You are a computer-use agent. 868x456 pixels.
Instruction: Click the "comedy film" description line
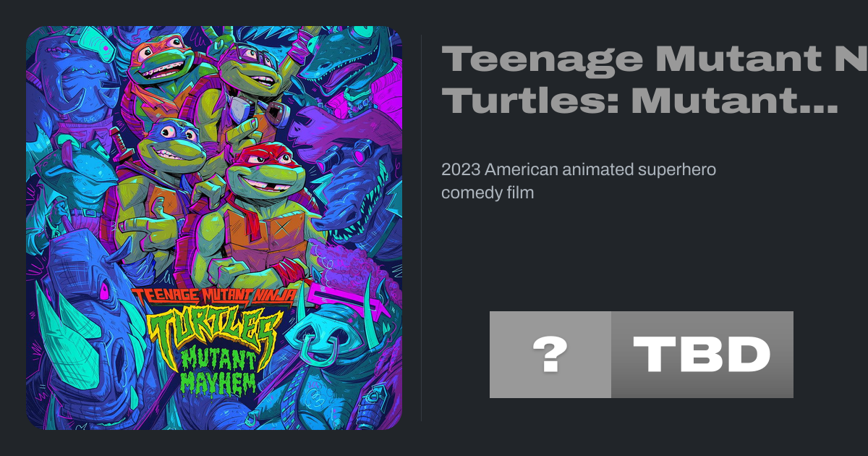488,193
